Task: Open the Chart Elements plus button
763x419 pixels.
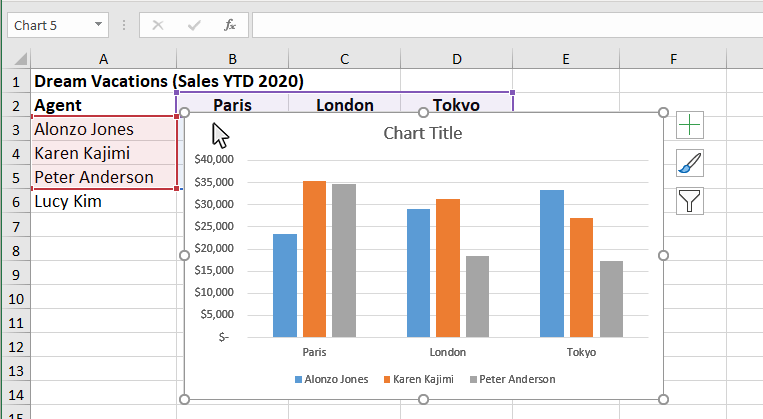Action: coord(690,125)
